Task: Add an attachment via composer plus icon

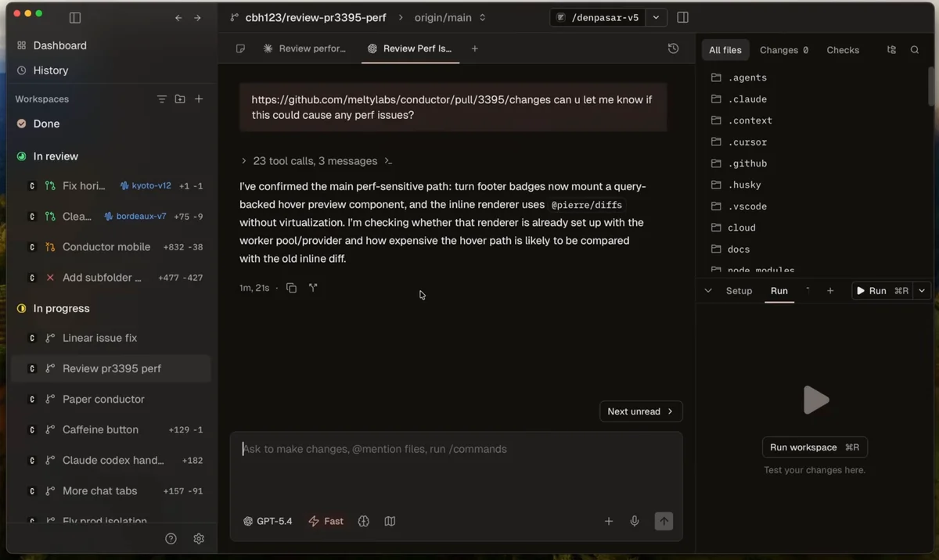Action: 609,521
